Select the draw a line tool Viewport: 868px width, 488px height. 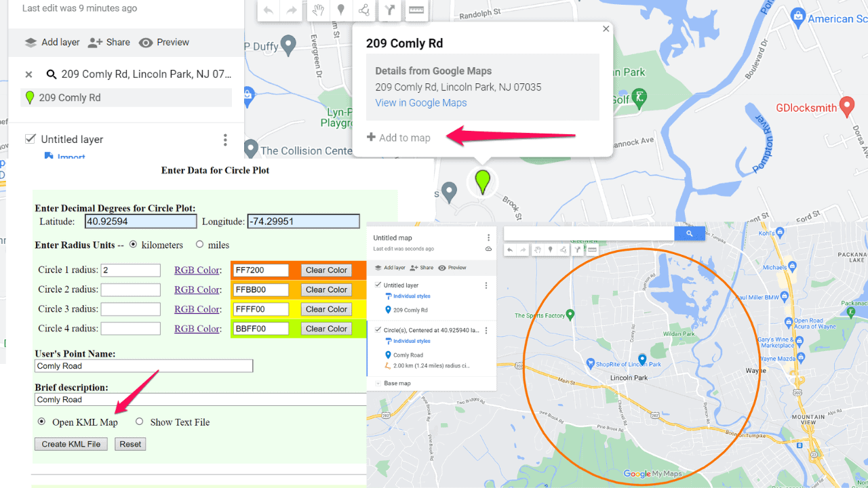364,10
